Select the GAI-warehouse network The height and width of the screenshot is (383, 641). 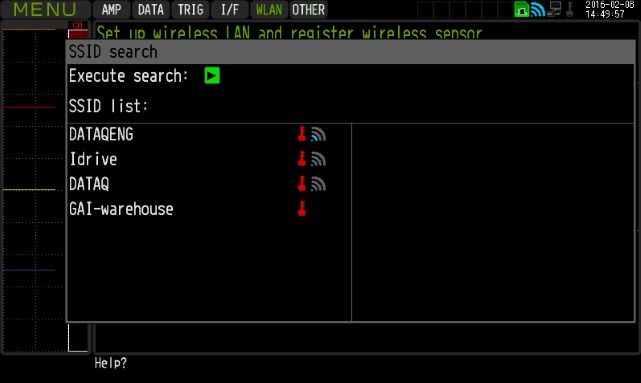click(x=121, y=209)
